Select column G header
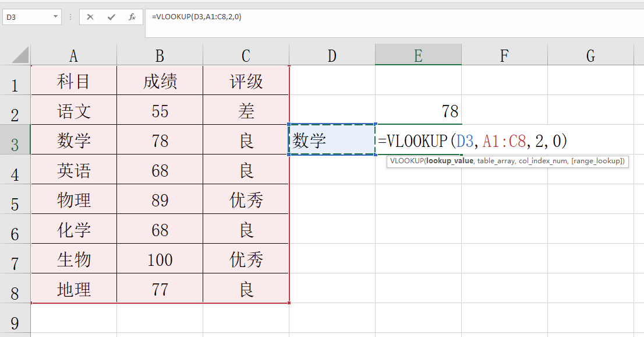The image size is (644, 337). (590, 55)
